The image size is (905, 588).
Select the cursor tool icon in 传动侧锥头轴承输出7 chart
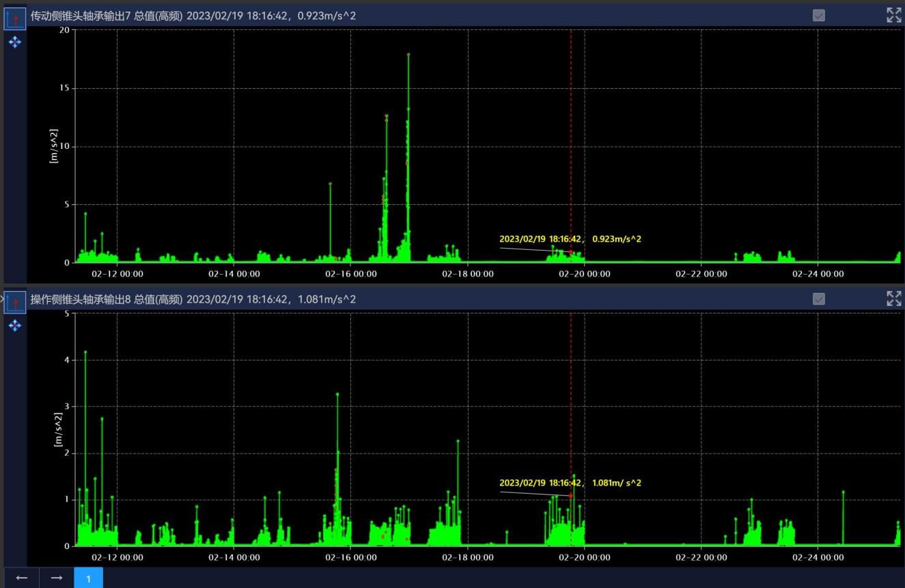coord(15,17)
